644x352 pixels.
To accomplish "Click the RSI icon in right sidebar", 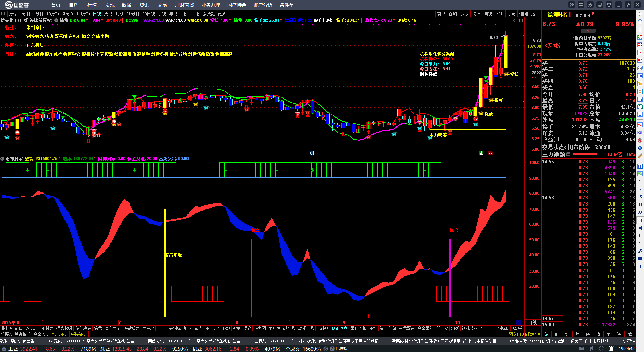I will click(640, 132).
